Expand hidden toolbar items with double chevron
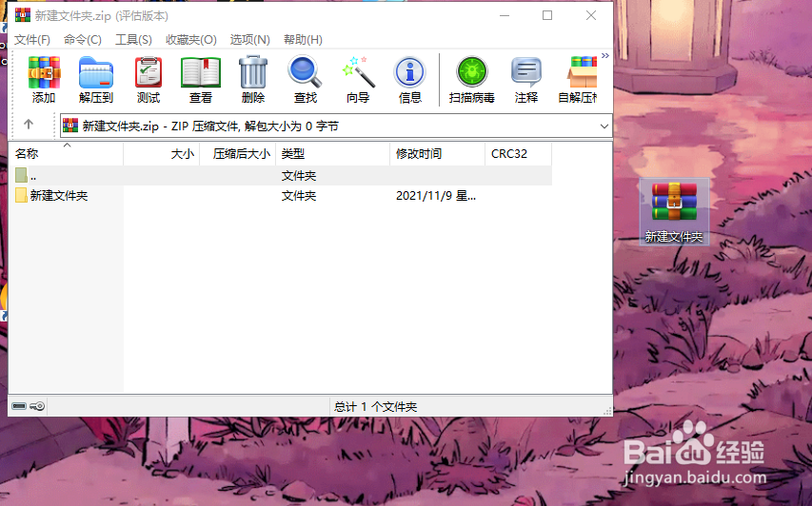Image resolution: width=812 pixels, height=506 pixels. (x=604, y=56)
